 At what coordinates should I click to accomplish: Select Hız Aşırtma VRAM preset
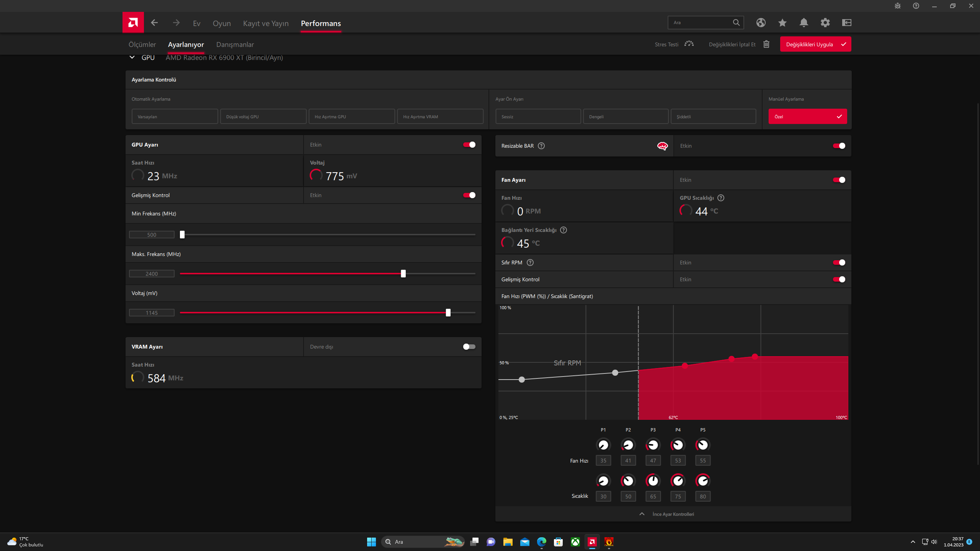(x=440, y=116)
